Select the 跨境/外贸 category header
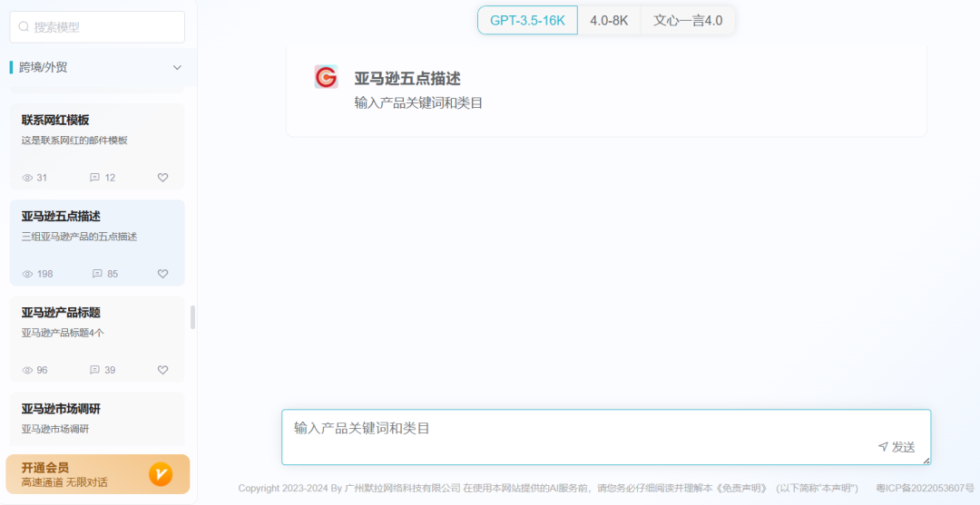980x505 pixels. click(x=97, y=67)
